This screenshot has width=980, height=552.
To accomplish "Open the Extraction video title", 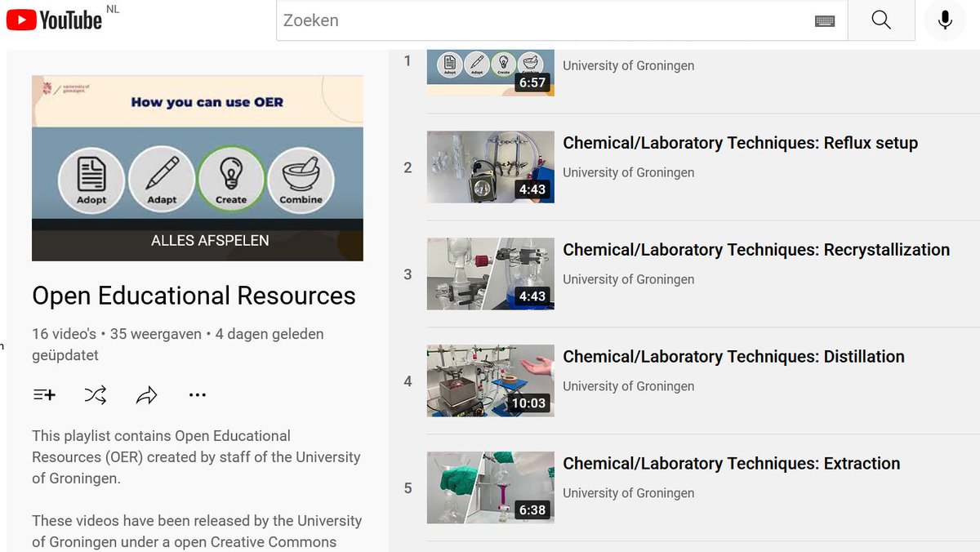I will [x=731, y=463].
